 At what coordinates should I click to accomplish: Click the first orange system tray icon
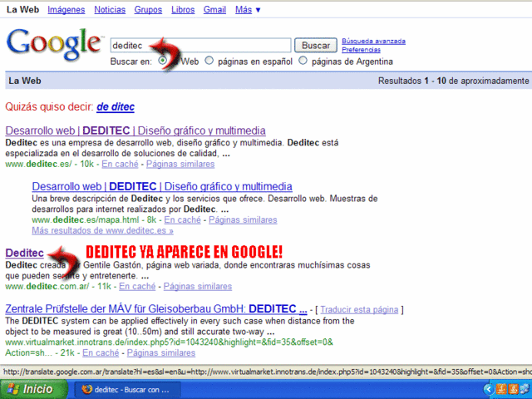(x=501, y=389)
